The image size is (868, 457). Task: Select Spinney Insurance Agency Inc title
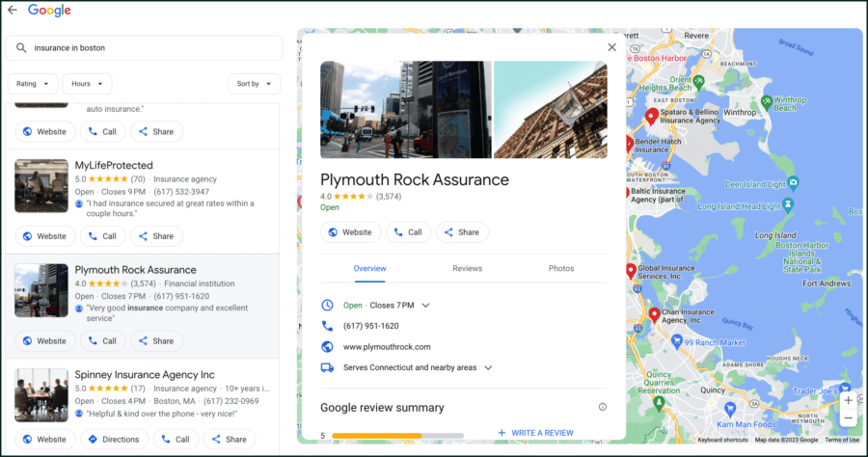coord(145,374)
